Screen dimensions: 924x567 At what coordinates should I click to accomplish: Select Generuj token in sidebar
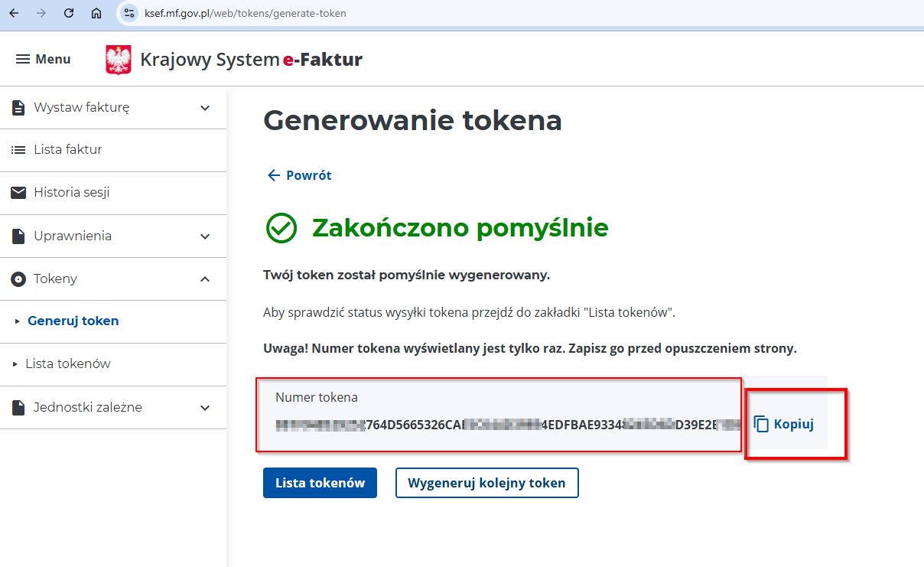point(73,321)
